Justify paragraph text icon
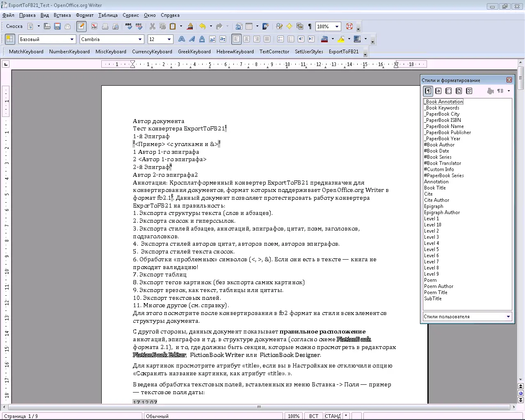 [267, 39]
